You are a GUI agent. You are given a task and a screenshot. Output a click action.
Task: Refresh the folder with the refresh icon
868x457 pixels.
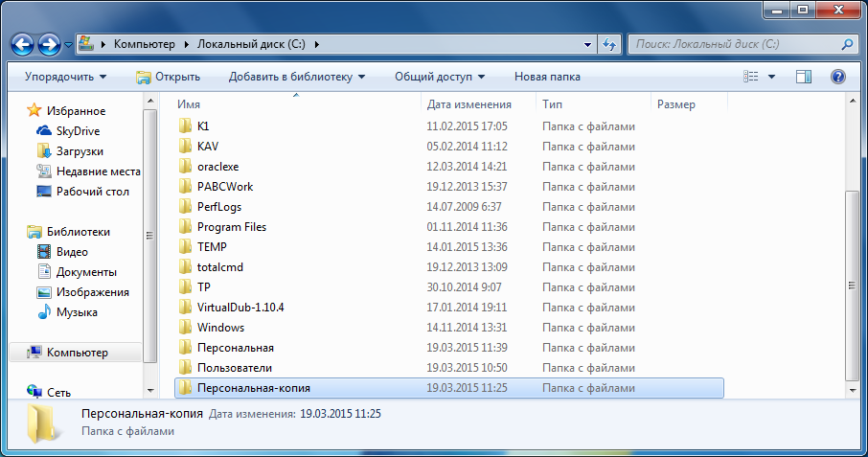[x=609, y=44]
